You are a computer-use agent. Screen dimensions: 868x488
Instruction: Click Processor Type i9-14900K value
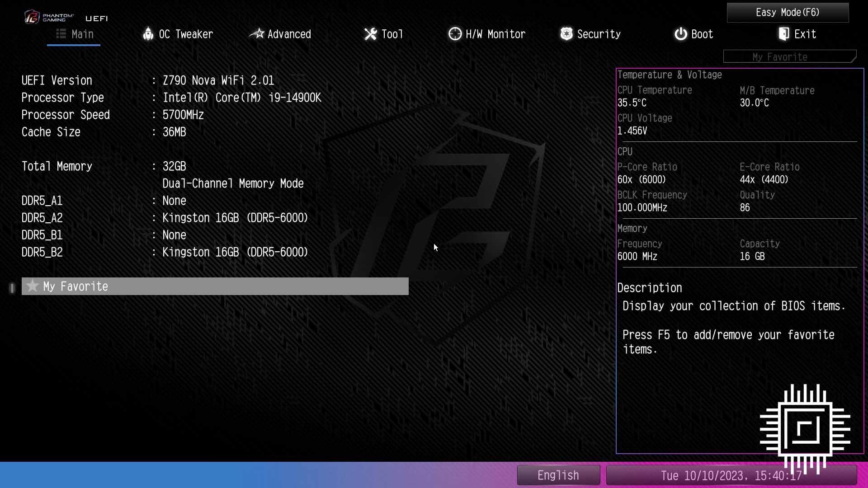[x=242, y=98]
